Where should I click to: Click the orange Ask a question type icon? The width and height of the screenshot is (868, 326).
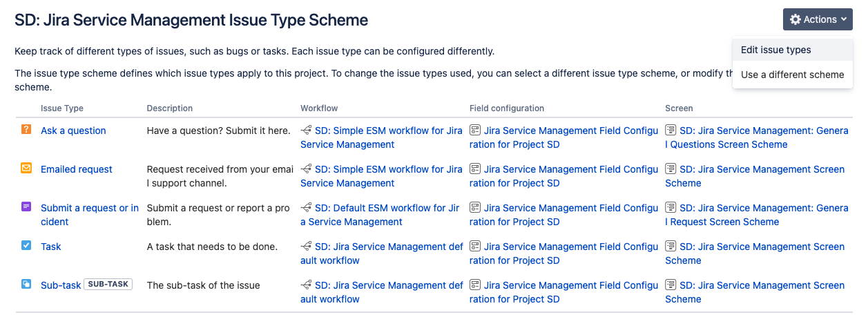point(26,130)
